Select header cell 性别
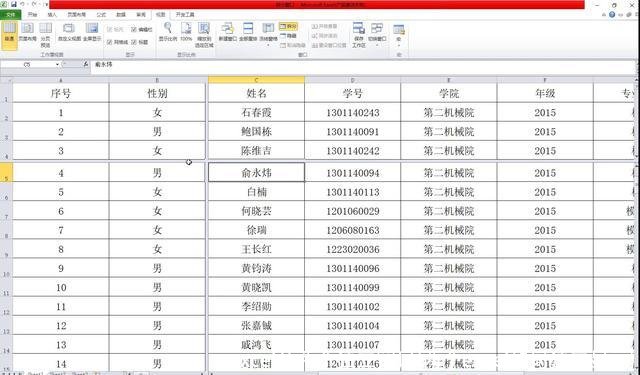640x375 pixels. (x=157, y=93)
